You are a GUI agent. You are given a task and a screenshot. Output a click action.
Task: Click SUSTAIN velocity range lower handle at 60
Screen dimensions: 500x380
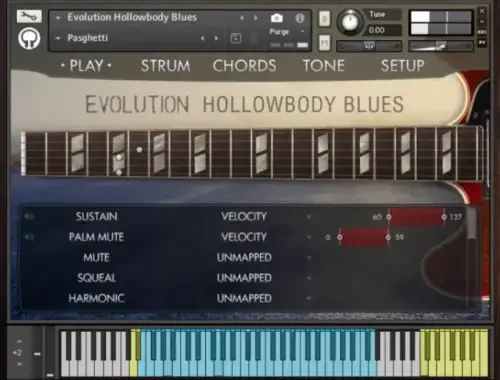[389, 217]
